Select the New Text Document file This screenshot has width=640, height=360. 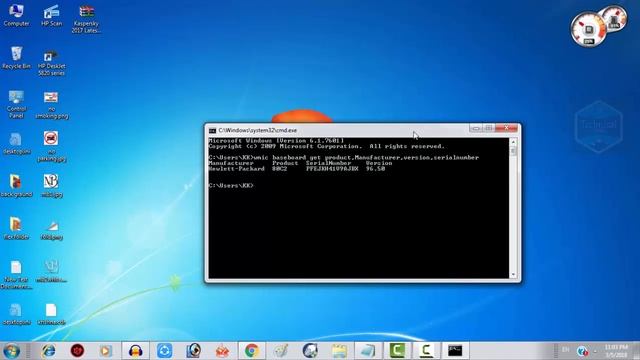coord(16,275)
